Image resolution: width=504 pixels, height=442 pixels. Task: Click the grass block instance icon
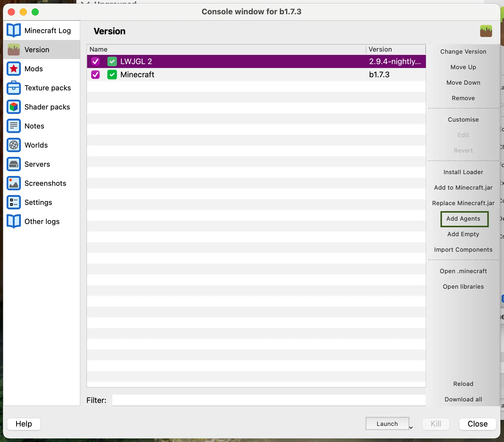486,31
